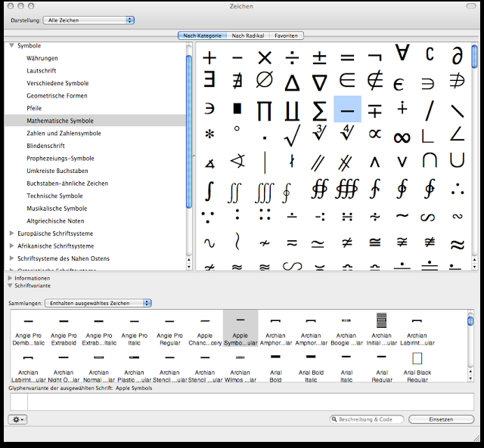
Task: Choose the for-all symbol
Action: (402, 54)
